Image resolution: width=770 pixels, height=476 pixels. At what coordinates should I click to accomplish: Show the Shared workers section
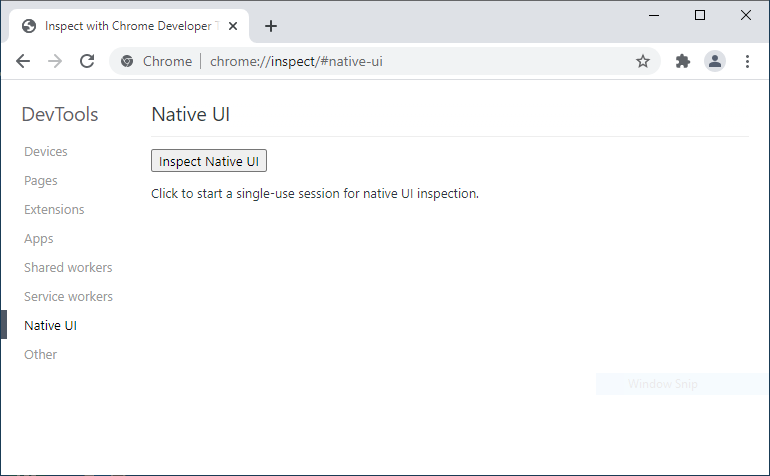(x=68, y=268)
